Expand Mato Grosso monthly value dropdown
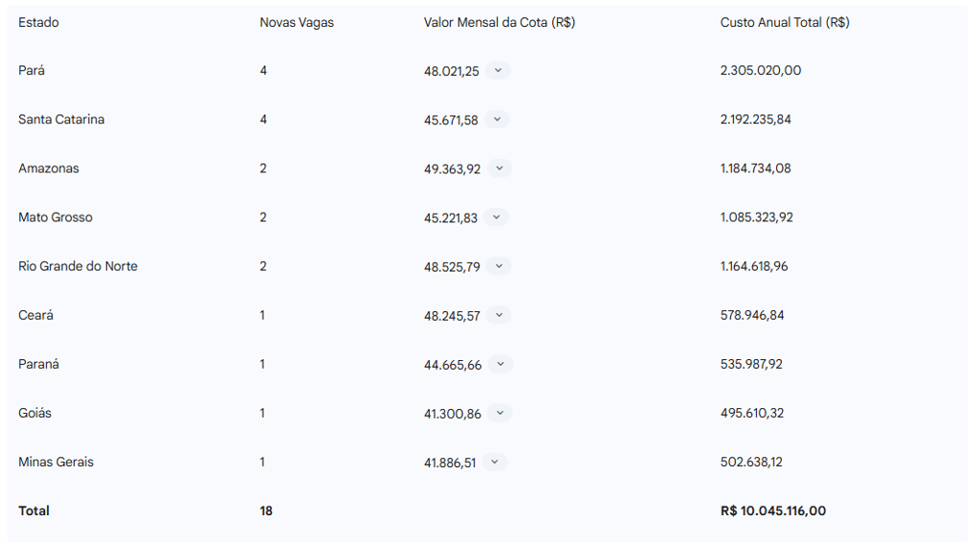Viewport: 980px width, 543px height. coord(496,217)
